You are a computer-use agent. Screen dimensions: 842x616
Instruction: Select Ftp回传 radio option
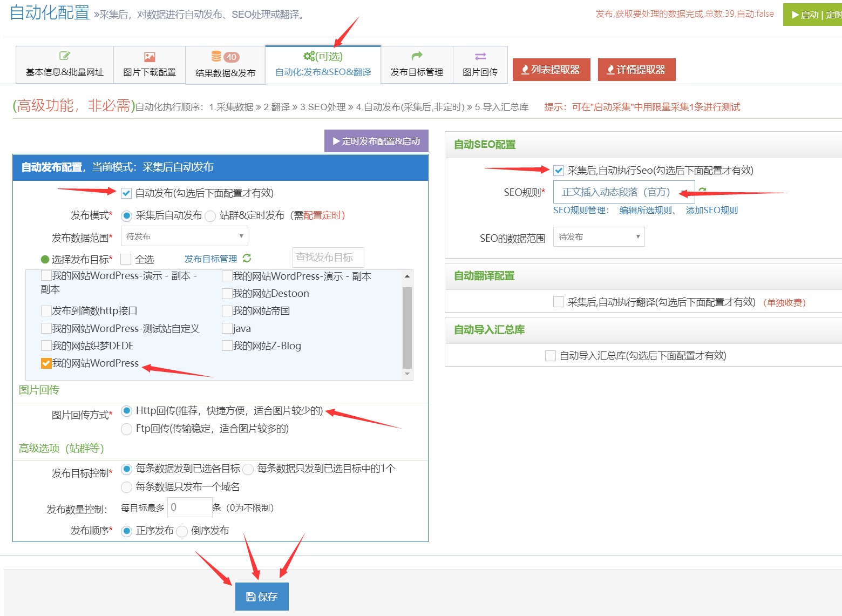[127, 429]
